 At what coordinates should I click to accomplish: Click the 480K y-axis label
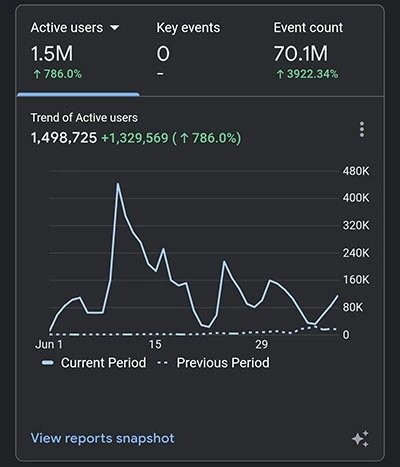point(356,171)
